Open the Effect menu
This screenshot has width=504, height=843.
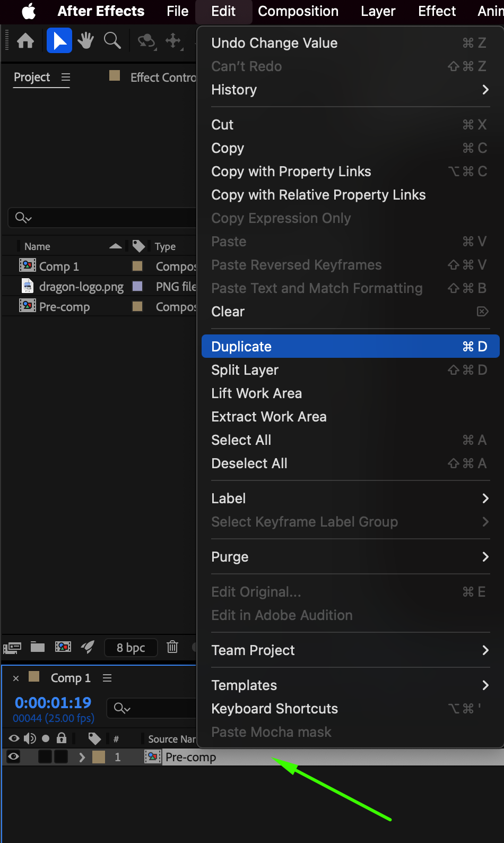(x=437, y=11)
